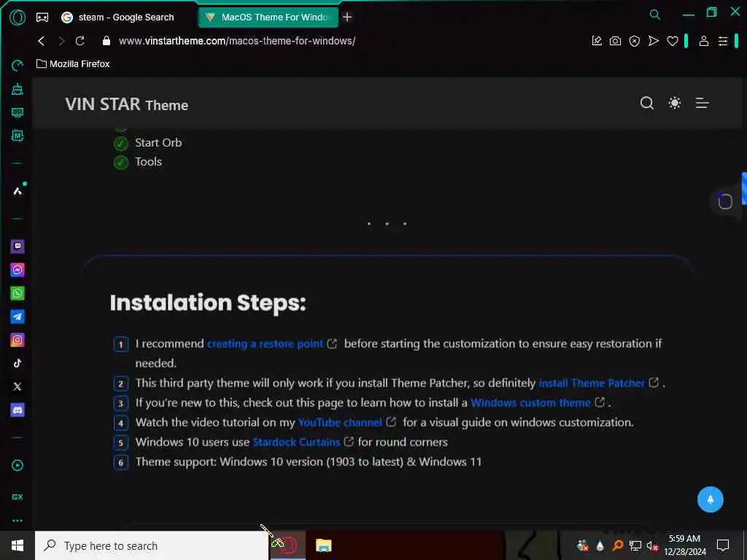
Task: Open Opera GX from the taskbar
Action: 287,545
